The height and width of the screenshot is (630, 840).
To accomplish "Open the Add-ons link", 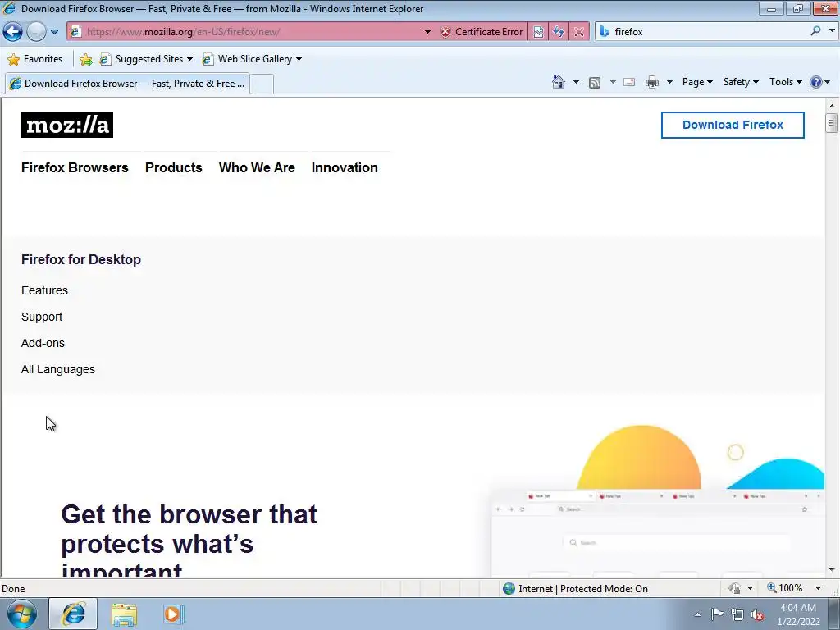I will tap(43, 343).
